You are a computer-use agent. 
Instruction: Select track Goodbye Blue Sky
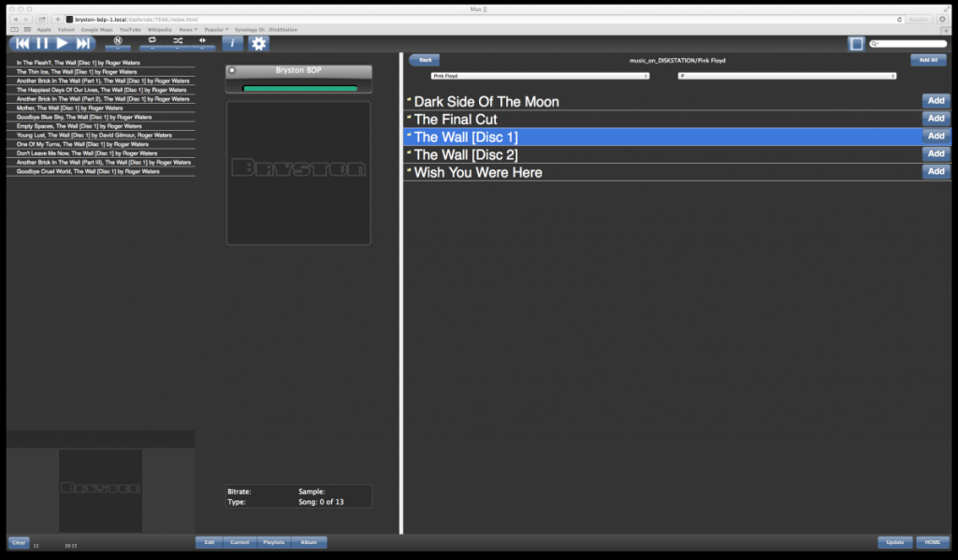pyautogui.click(x=101, y=117)
